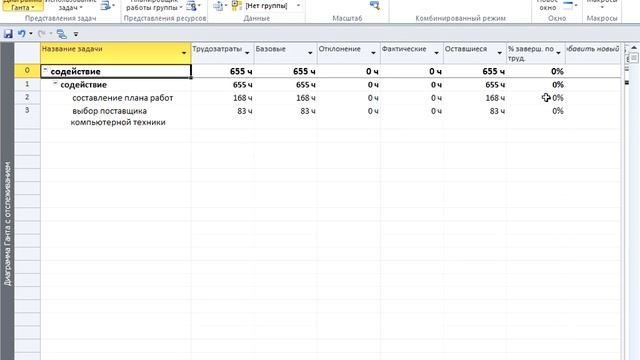Click the 168 ч Трудозатраты cell in row 2
The height and width of the screenshot is (360, 640).
pyautogui.click(x=222, y=98)
